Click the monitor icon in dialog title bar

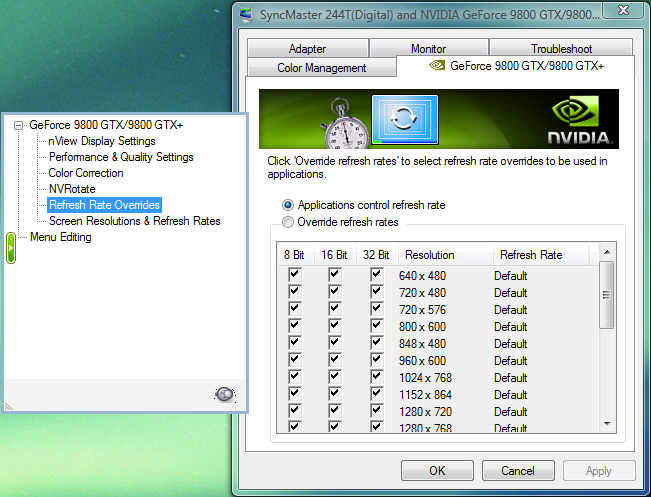tap(246, 15)
